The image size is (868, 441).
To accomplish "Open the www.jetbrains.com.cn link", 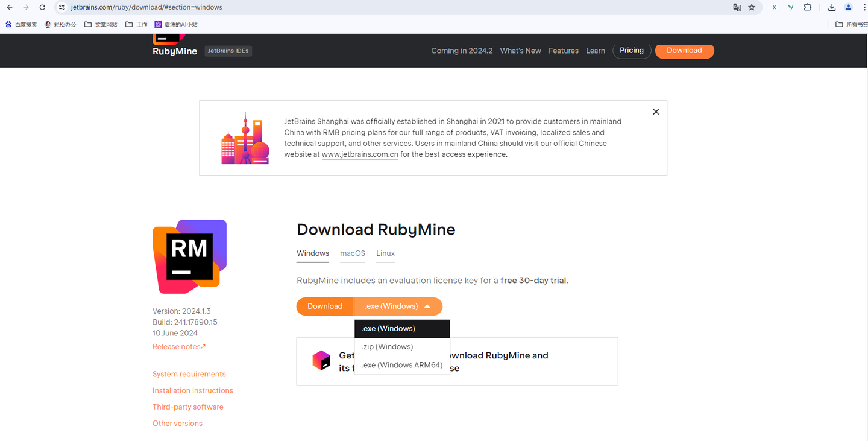I will tap(359, 154).
